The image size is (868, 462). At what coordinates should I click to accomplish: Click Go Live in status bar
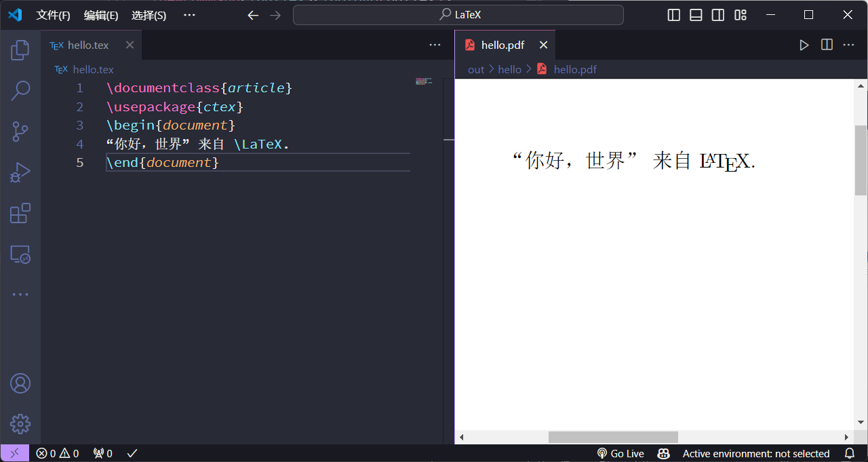pos(620,453)
